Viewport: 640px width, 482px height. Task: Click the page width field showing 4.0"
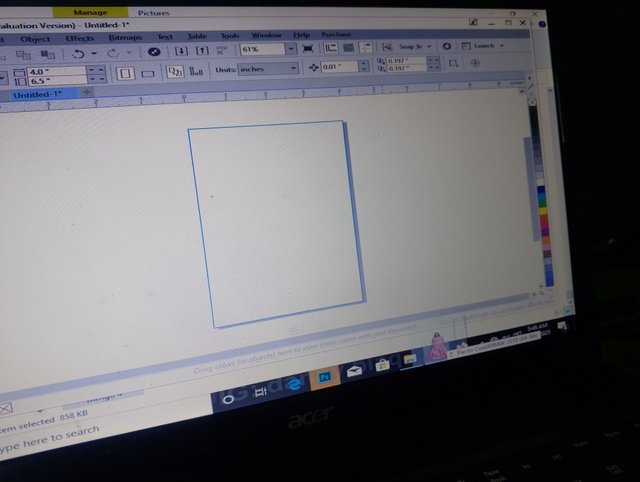(x=56, y=72)
